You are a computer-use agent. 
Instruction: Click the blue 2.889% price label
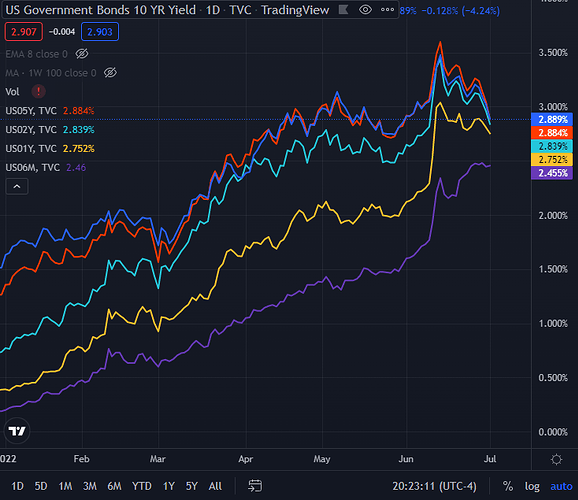click(x=552, y=119)
